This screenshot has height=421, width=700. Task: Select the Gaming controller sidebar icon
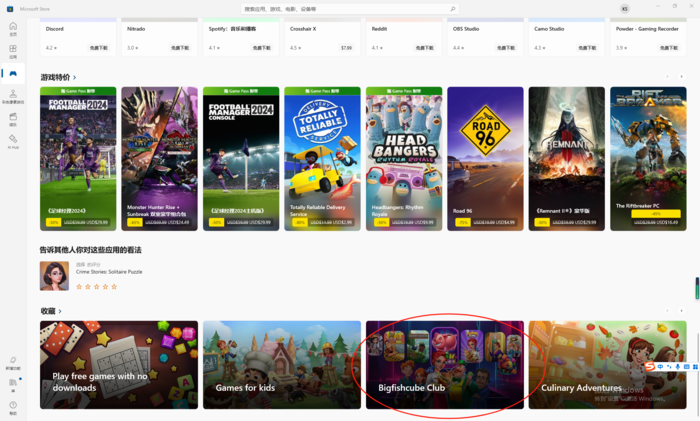click(13, 74)
